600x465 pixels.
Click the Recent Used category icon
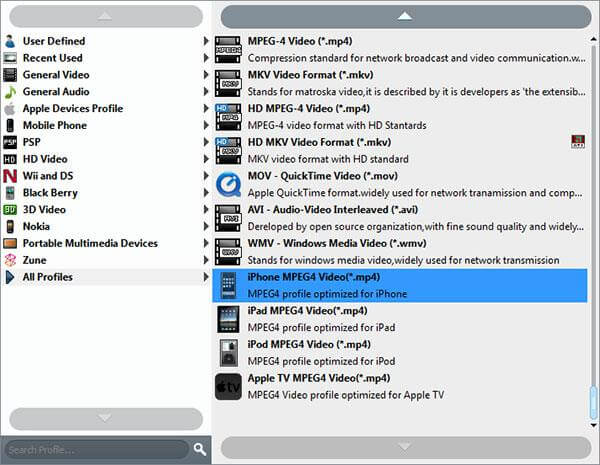click(10, 58)
